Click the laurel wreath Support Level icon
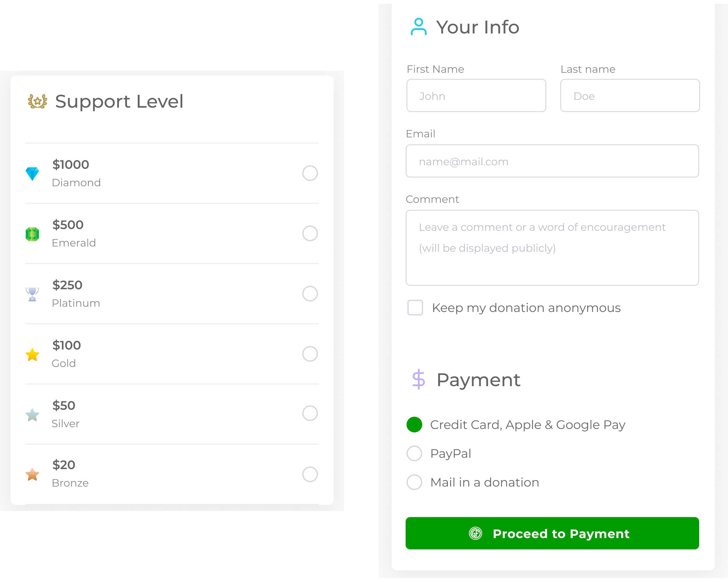The image size is (728, 582). click(38, 101)
